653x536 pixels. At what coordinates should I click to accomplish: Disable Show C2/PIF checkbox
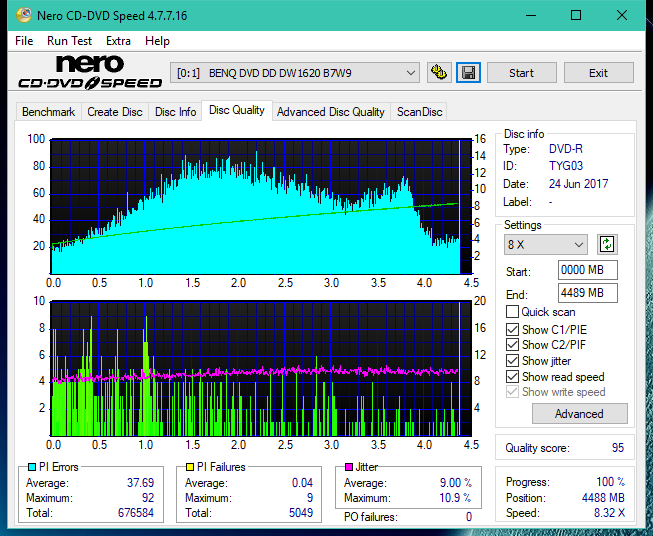[512, 345]
